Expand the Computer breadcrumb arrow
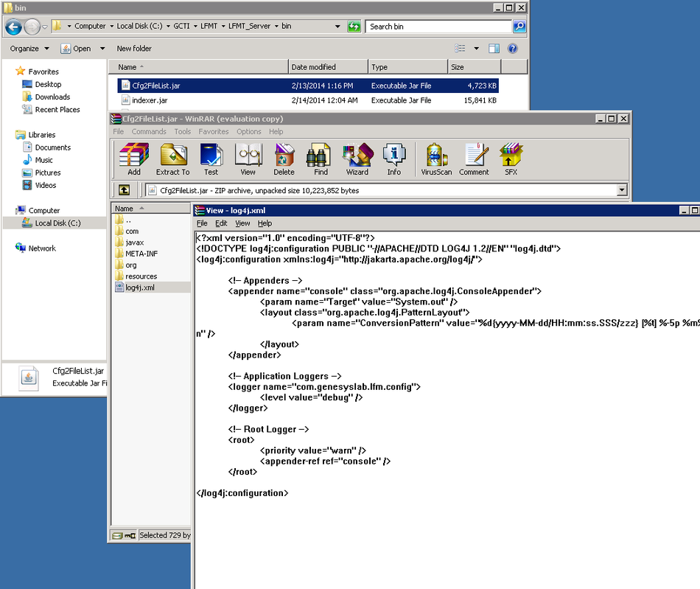The height and width of the screenshot is (589, 700). [x=111, y=27]
